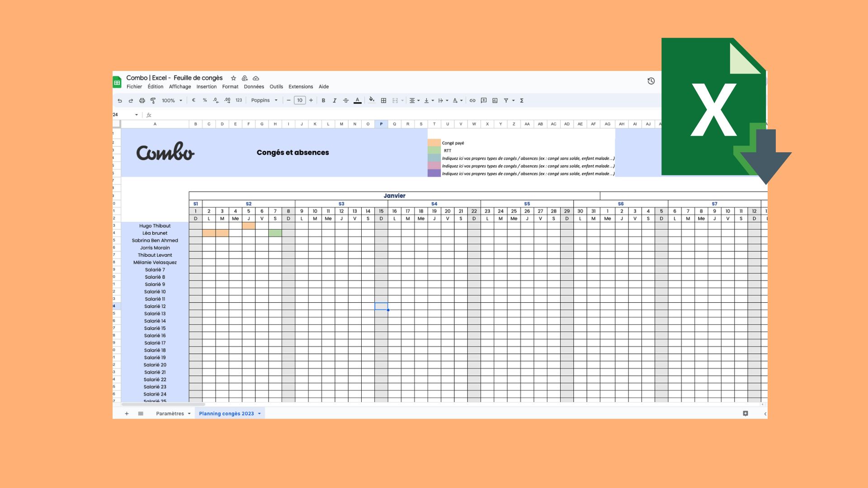Open the print dialog
The height and width of the screenshot is (488, 868).
tap(141, 100)
